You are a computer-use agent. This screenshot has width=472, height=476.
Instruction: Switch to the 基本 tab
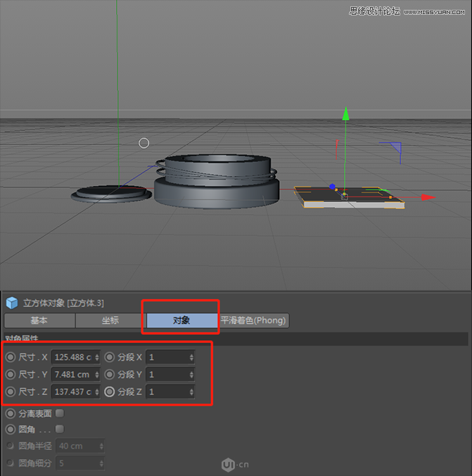(x=39, y=320)
